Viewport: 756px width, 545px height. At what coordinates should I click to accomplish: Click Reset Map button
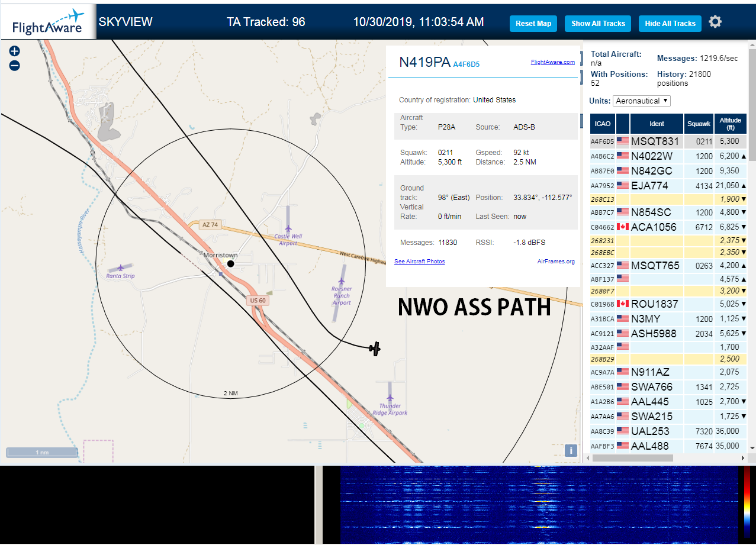click(533, 24)
